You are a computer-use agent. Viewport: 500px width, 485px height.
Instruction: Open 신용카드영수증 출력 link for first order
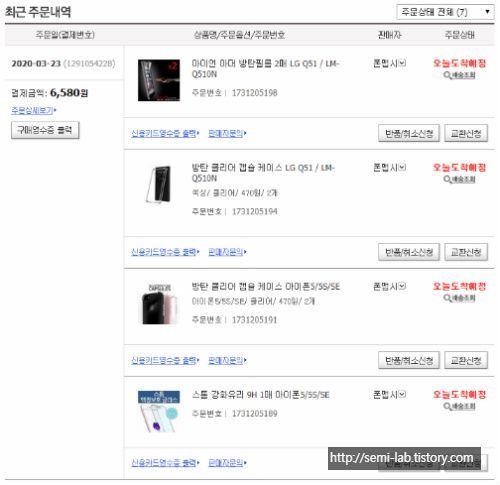tap(165, 134)
